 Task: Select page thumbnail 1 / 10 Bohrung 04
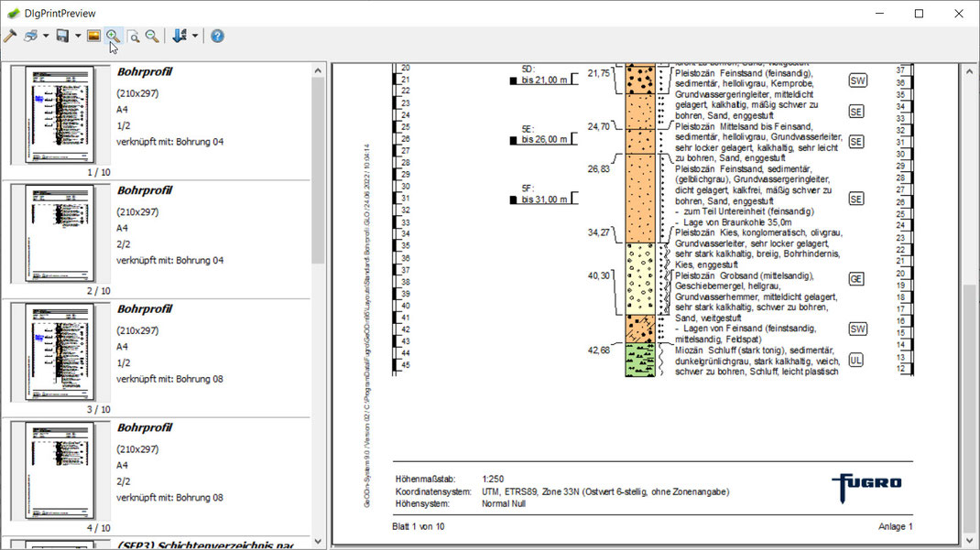(60, 114)
